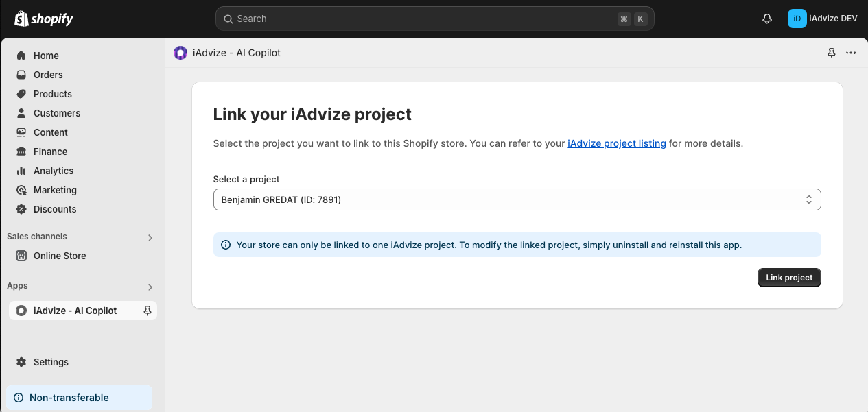Click the Link your iAdvize project heading
The height and width of the screenshot is (412, 868).
pyautogui.click(x=312, y=114)
